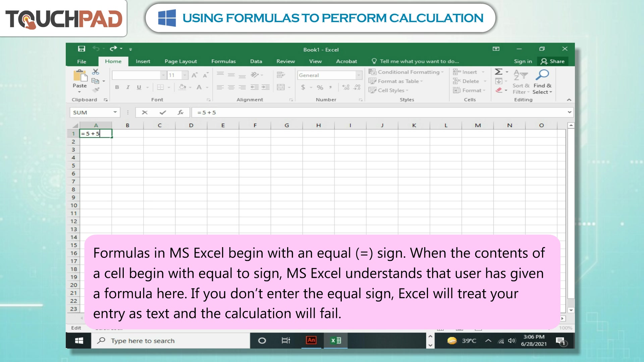
Task: Open Conditional Formatting dropdown
Action: (x=406, y=72)
